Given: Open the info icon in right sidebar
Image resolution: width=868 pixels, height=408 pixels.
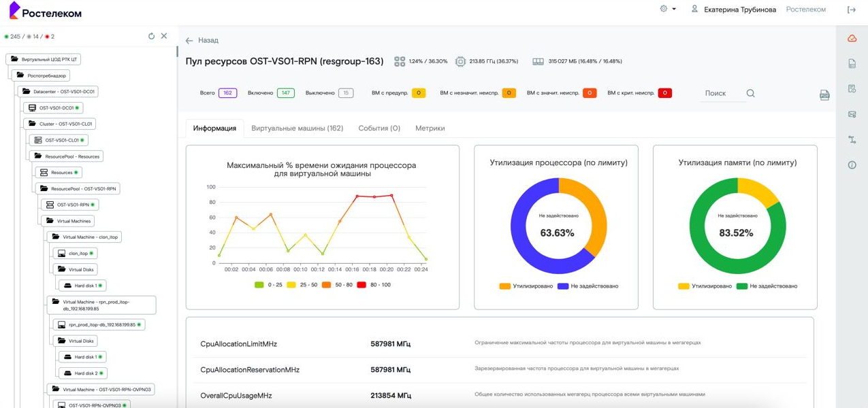Looking at the screenshot, I should pyautogui.click(x=852, y=165).
